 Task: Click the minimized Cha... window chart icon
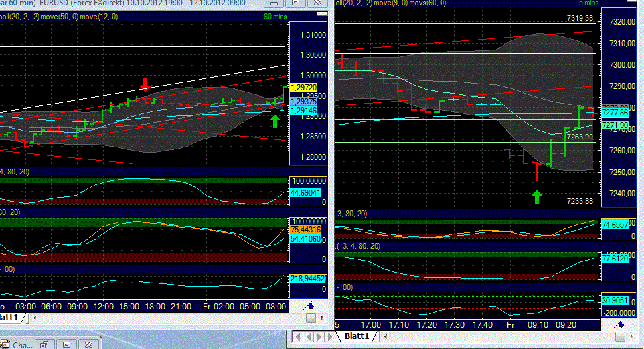click(5, 344)
